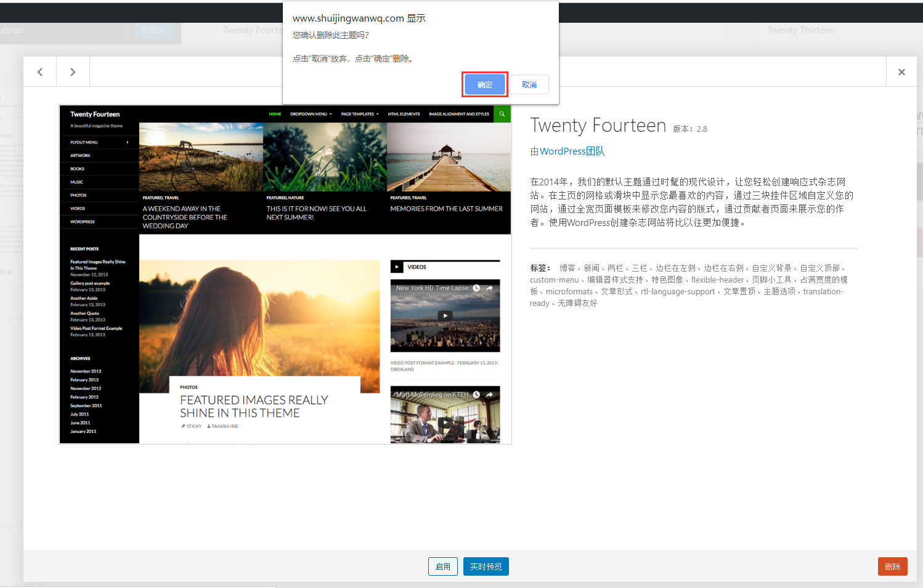The image size is (923, 588).
Task: Go to previous theme with left arrow
Action: (40, 72)
